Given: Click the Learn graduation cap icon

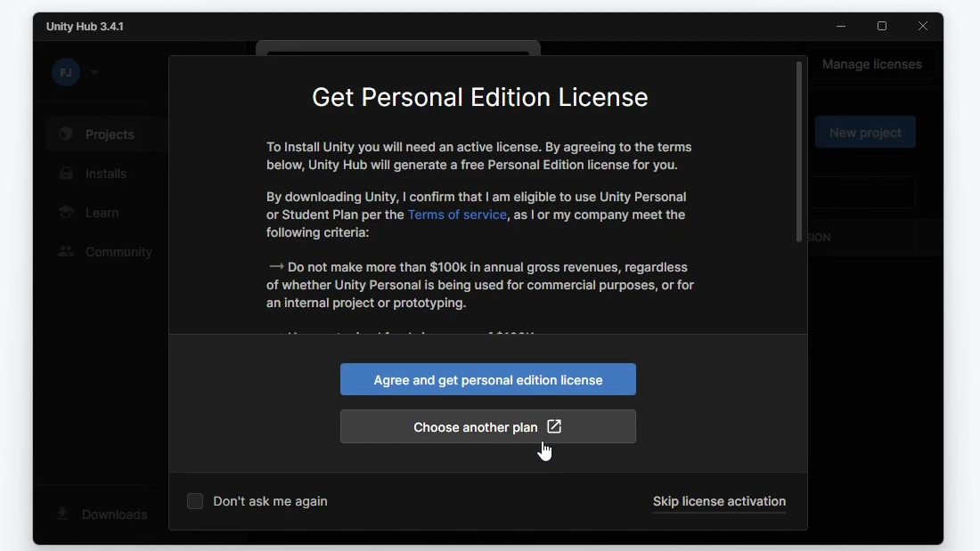Looking at the screenshot, I should click(x=66, y=213).
